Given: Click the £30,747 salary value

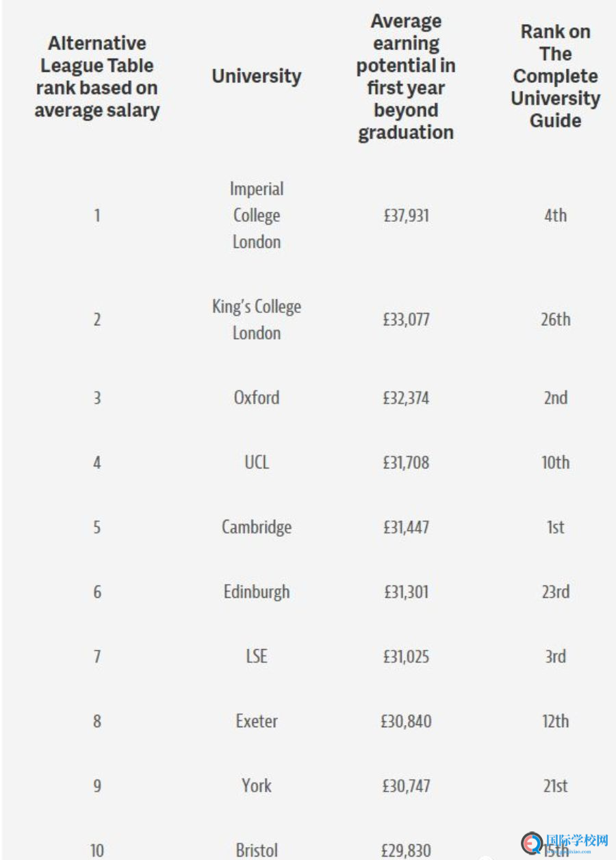Looking at the screenshot, I should [406, 785].
